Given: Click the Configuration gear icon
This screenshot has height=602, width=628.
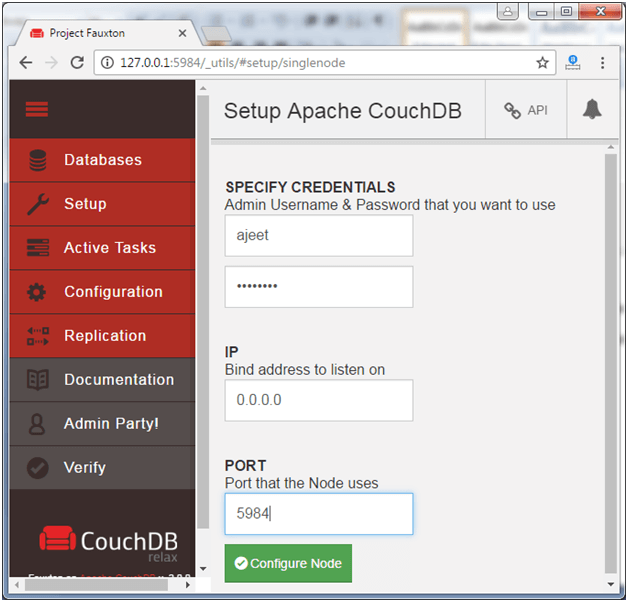Looking at the screenshot, I should click(x=37, y=292).
